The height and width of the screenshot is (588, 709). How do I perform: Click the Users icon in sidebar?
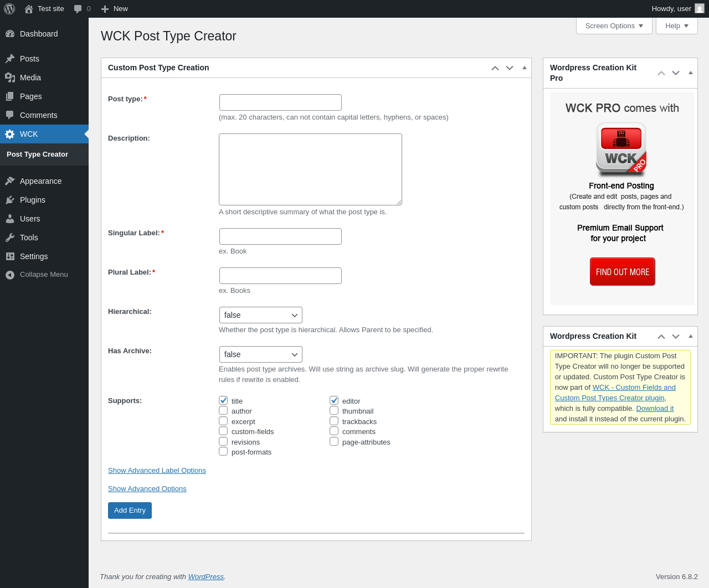[x=10, y=219]
